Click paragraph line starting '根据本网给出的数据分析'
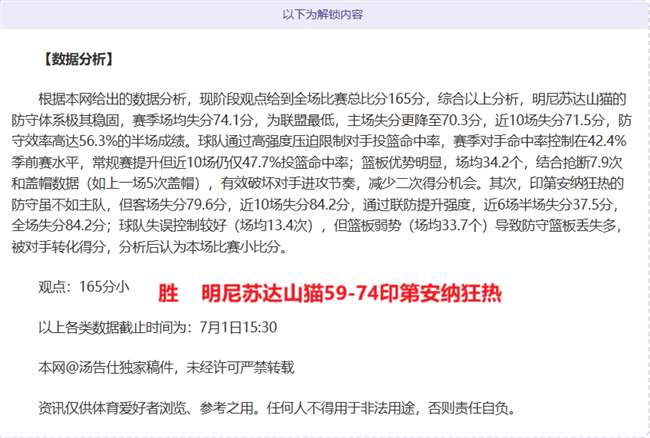 coord(332,99)
